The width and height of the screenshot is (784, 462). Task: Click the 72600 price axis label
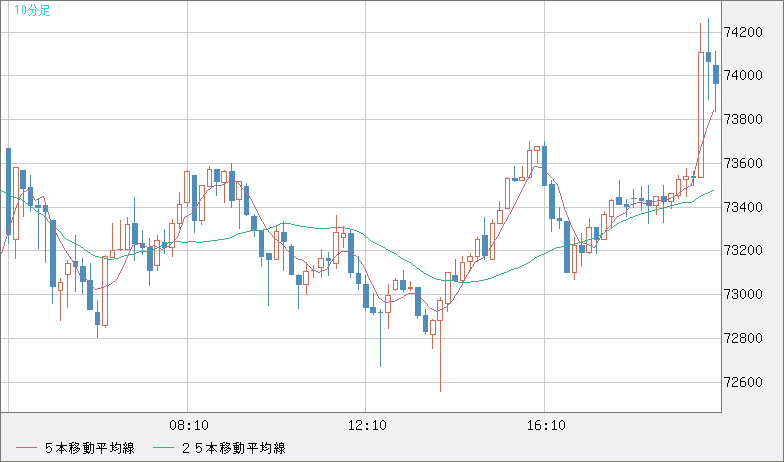tap(744, 382)
